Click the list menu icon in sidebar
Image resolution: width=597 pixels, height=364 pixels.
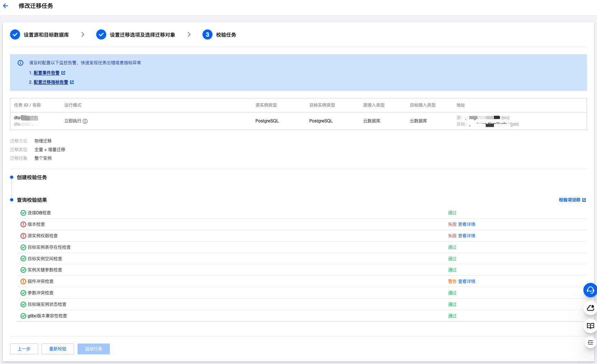[x=590, y=342]
